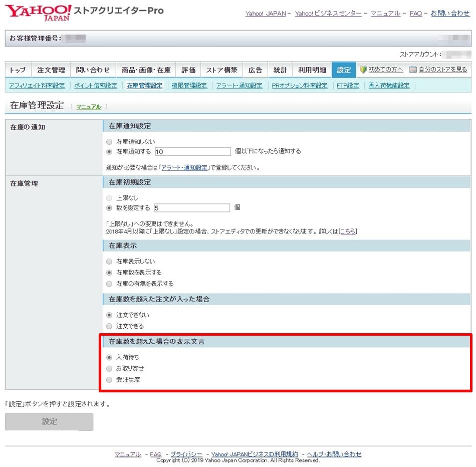Open マニュアル link beside page title
Image resolution: width=476 pixels, height=467 pixels.
pos(89,107)
